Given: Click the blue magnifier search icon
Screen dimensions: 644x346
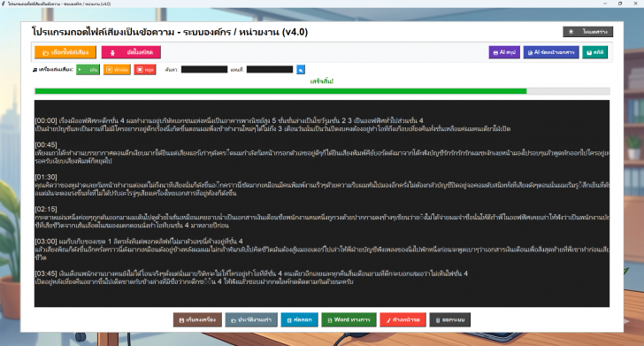Looking at the screenshot, I should [x=301, y=69].
